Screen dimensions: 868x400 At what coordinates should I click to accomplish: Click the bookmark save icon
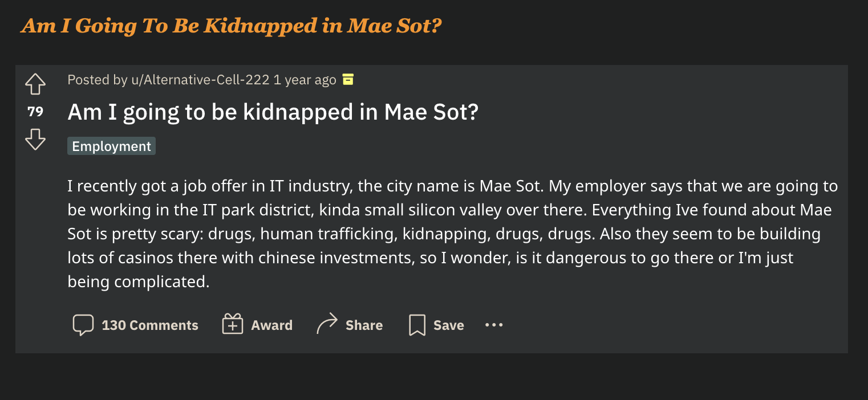[417, 325]
